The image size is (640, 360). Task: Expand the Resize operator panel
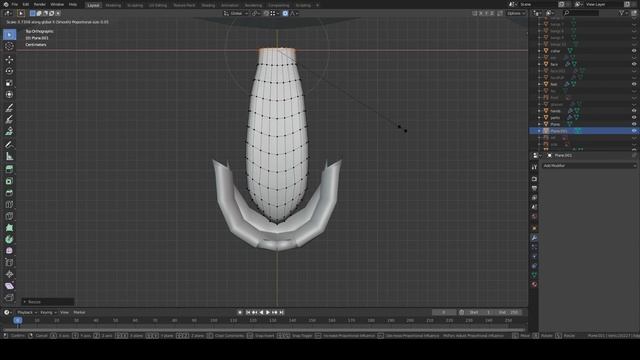[48, 302]
